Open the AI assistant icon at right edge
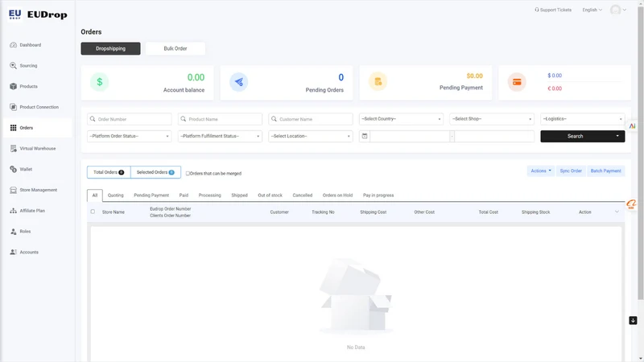Screen dimensions: 644x362 coord(633,126)
